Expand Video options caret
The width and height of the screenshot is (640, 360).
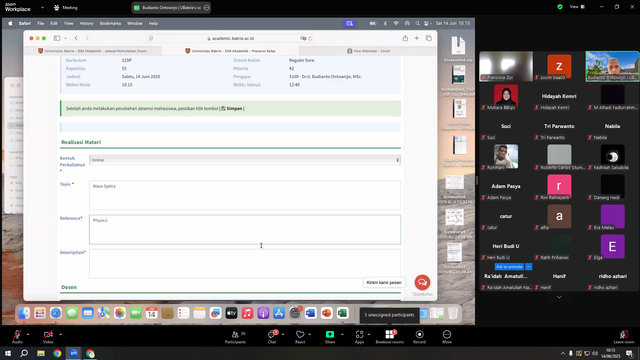(60, 334)
